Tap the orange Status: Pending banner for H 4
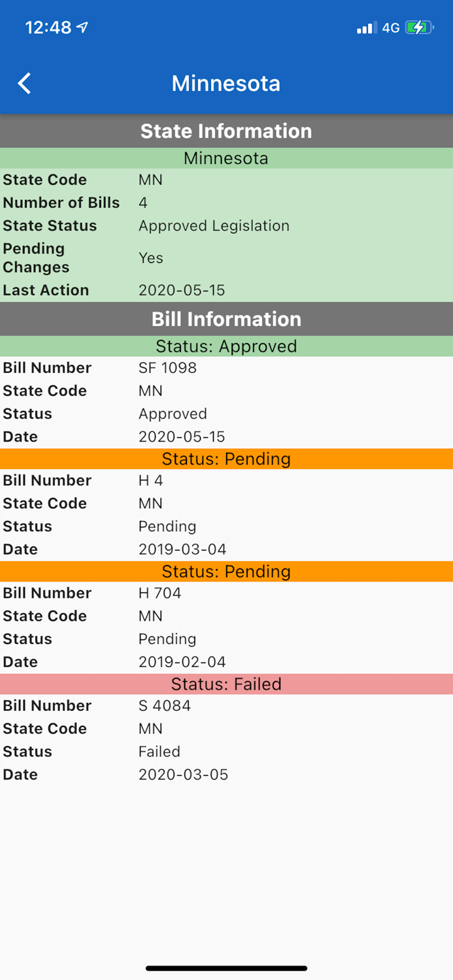The image size is (453, 980). tap(226, 459)
